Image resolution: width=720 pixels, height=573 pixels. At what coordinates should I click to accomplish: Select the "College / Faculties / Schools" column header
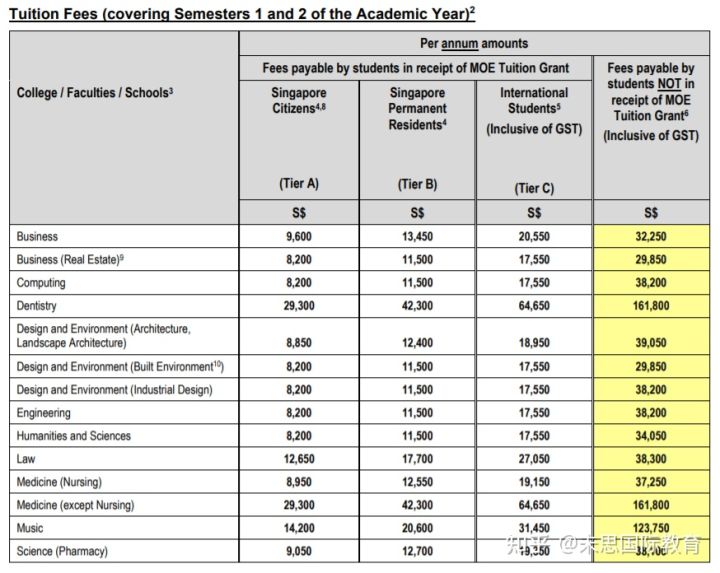95,93
